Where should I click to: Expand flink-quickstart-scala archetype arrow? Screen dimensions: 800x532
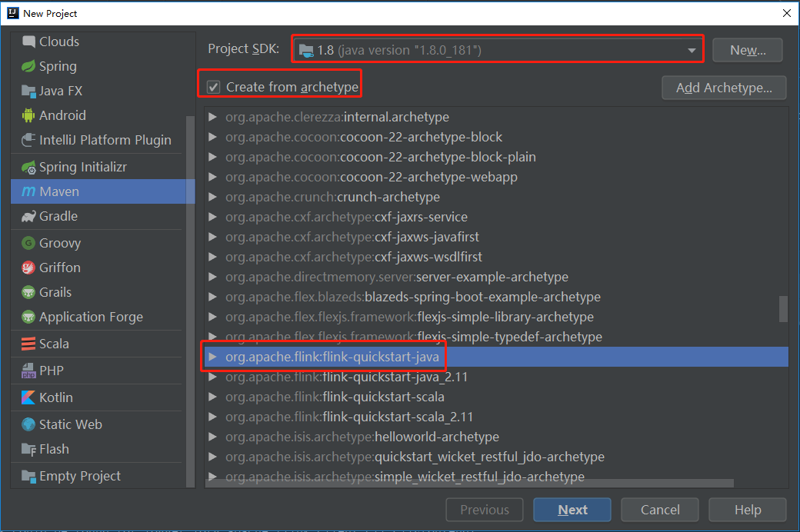tap(213, 397)
